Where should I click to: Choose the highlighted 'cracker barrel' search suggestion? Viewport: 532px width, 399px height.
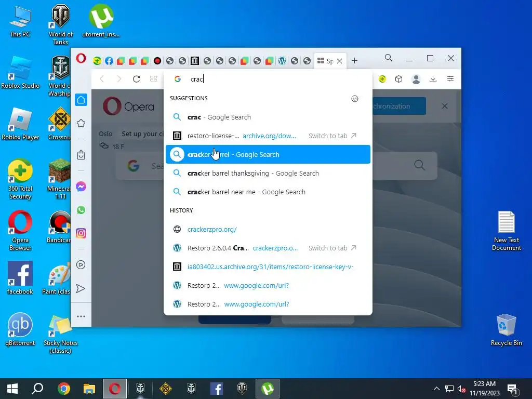click(x=268, y=154)
